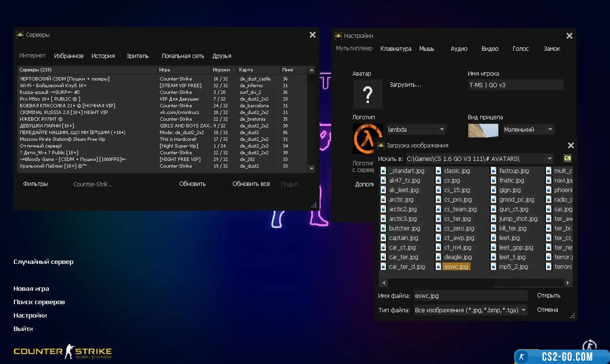This screenshot has width=610, height=364.
Task: Open the Тип файла file type dropdown
Action: (523, 310)
